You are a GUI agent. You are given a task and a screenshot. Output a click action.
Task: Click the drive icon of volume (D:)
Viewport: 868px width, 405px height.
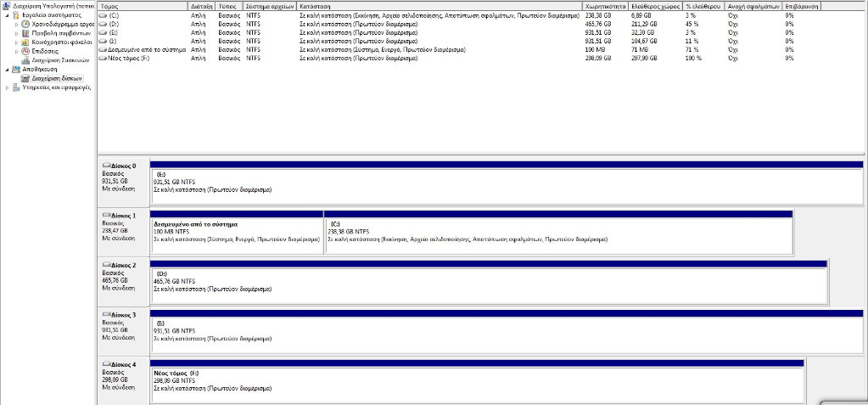(x=104, y=24)
